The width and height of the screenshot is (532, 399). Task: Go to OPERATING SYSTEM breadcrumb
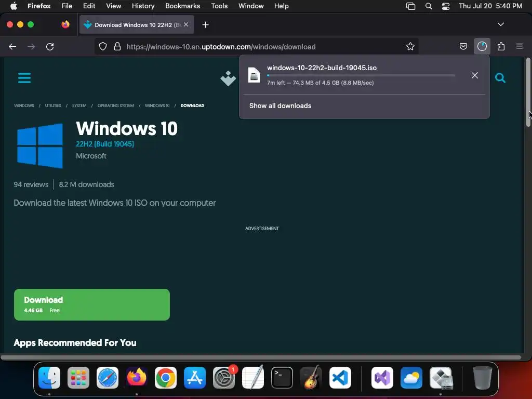point(116,105)
